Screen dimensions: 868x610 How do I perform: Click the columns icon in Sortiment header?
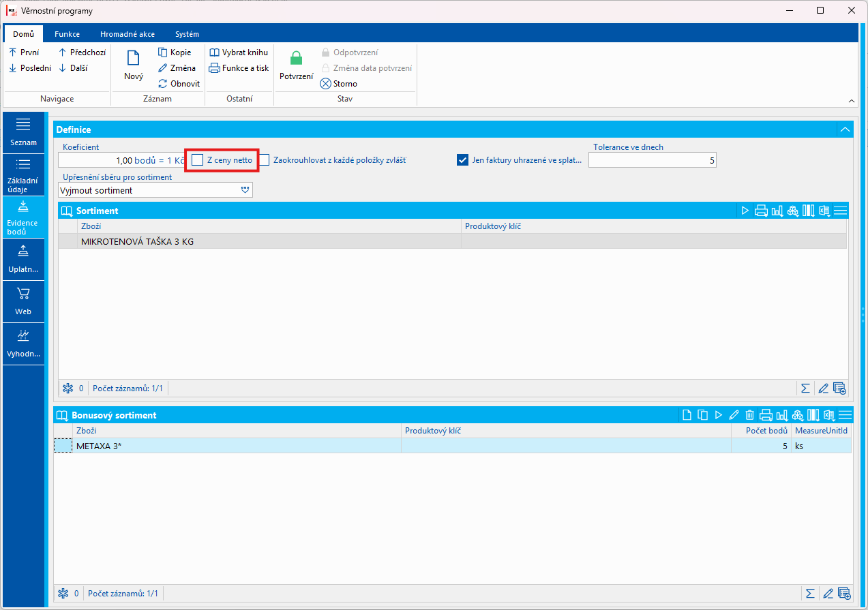(809, 211)
